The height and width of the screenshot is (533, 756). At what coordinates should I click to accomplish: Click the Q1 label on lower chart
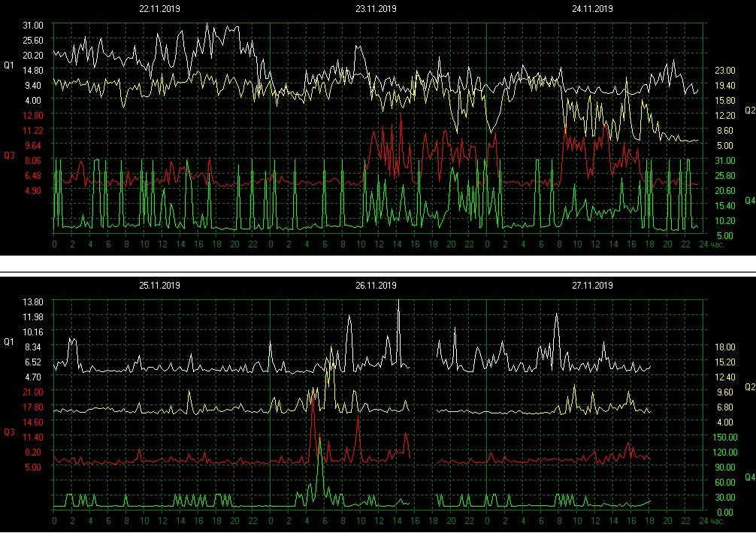[x=9, y=342]
